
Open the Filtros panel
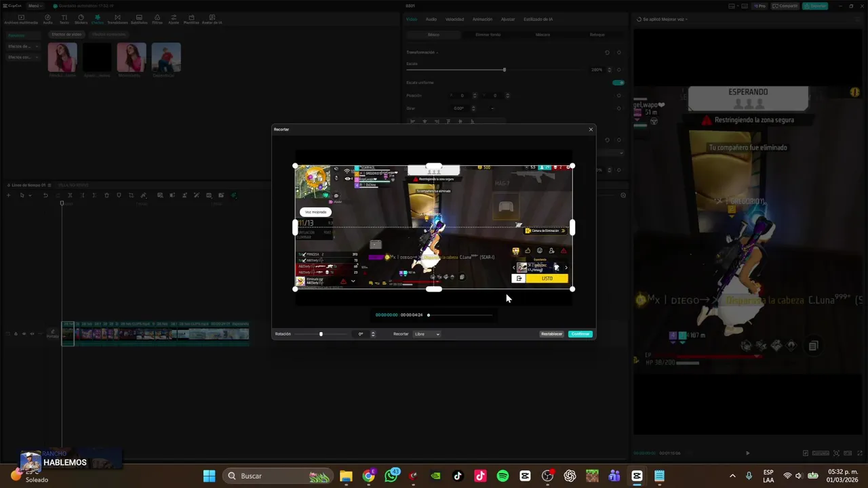click(x=157, y=19)
